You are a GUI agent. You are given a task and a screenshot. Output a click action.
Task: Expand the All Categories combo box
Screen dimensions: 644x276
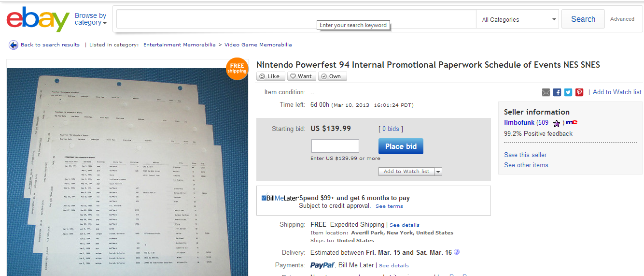pyautogui.click(x=518, y=19)
